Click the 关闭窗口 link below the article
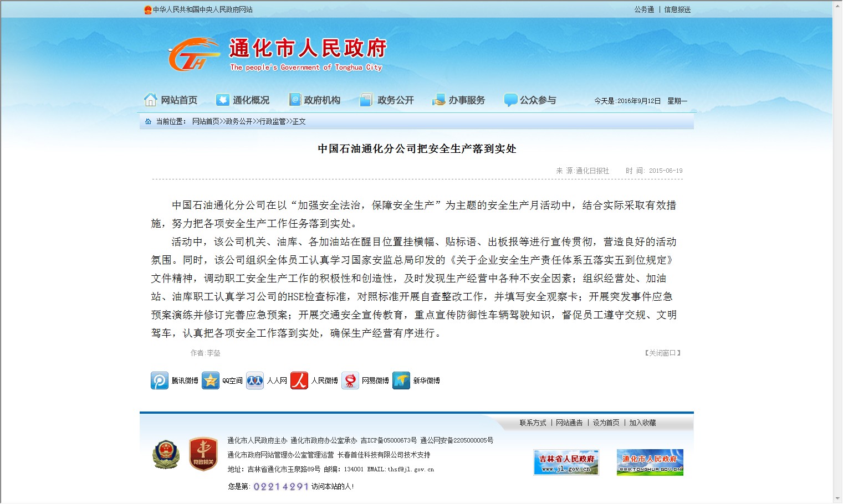The height and width of the screenshot is (504, 843). (662, 353)
